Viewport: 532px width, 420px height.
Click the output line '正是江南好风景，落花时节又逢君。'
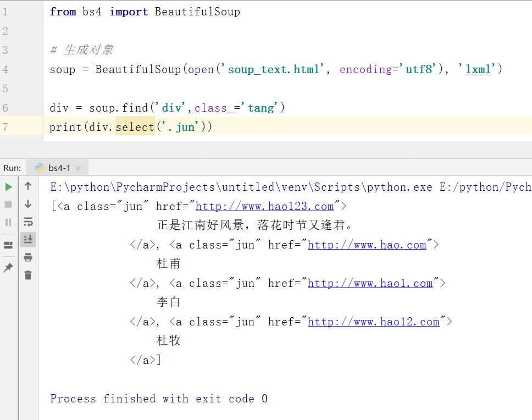click(255, 225)
